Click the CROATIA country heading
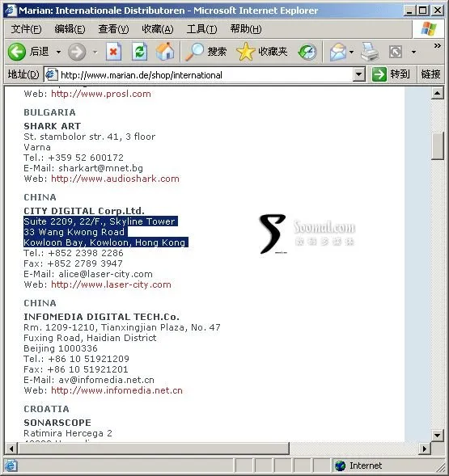Image resolution: width=449 pixels, height=476 pixels. [x=46, y=409]
